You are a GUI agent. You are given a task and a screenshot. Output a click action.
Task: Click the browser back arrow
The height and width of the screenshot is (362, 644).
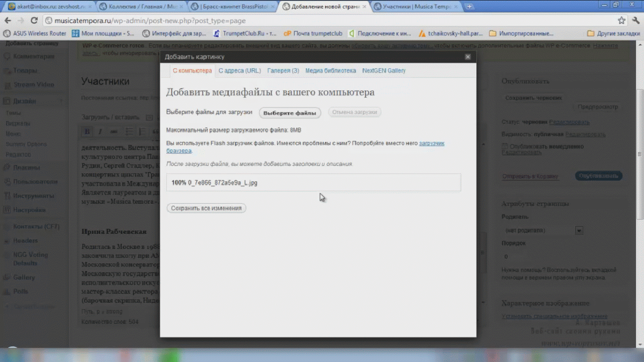click(x=8, y=21)
